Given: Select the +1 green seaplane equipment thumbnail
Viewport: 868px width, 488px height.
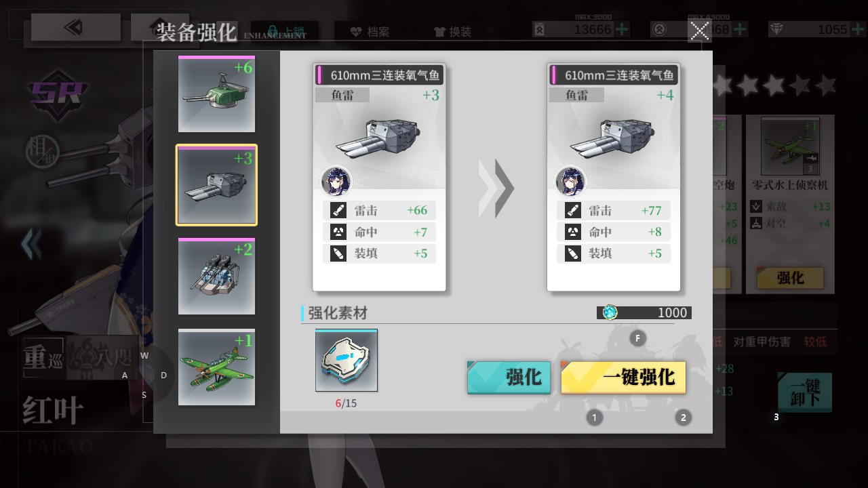Looking at the screenshot, I should coord(216,367).
